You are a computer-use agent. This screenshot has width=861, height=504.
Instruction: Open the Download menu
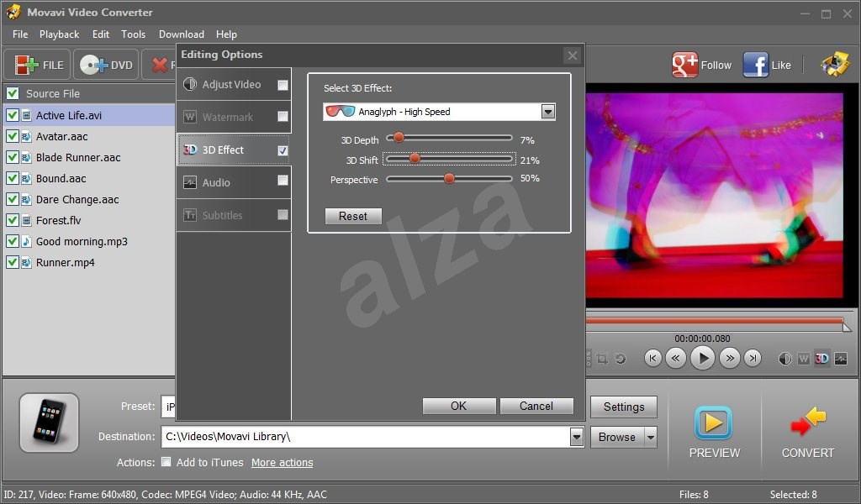pos(182,34)
